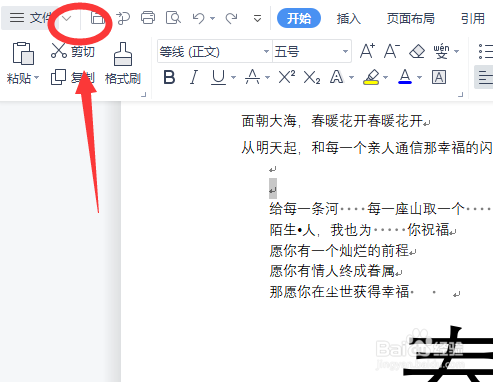Screen dimensions: 493x382
Task: Click the decrease font size A- icon
Action: (391, 51)
